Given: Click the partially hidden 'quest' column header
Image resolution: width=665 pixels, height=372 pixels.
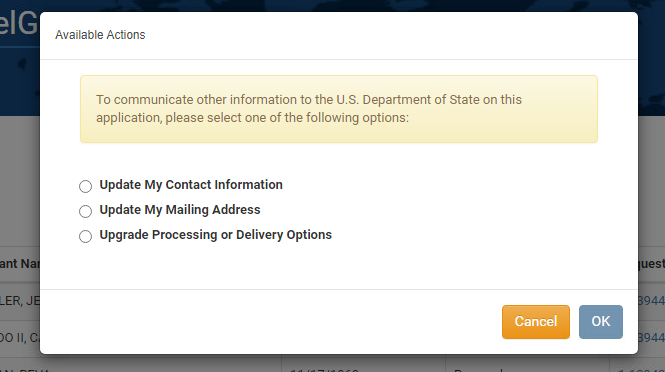Looking at the screenshot, I should (x=651, y=264).
